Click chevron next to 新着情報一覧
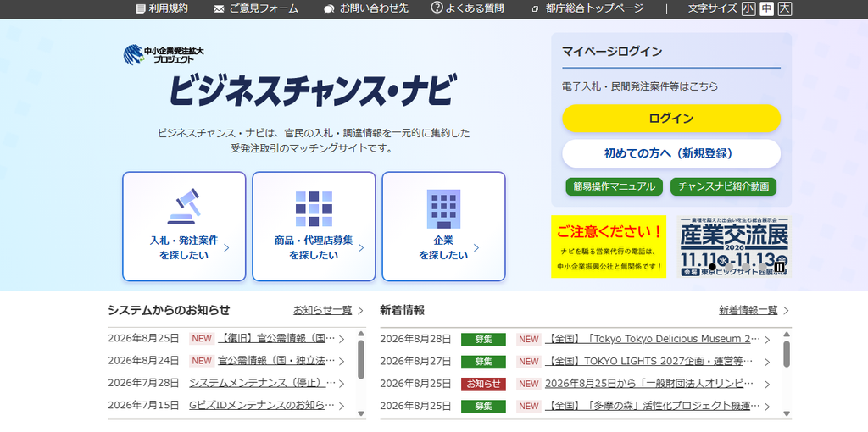This screenshot has height=432, width=868. tap(786, 310)
